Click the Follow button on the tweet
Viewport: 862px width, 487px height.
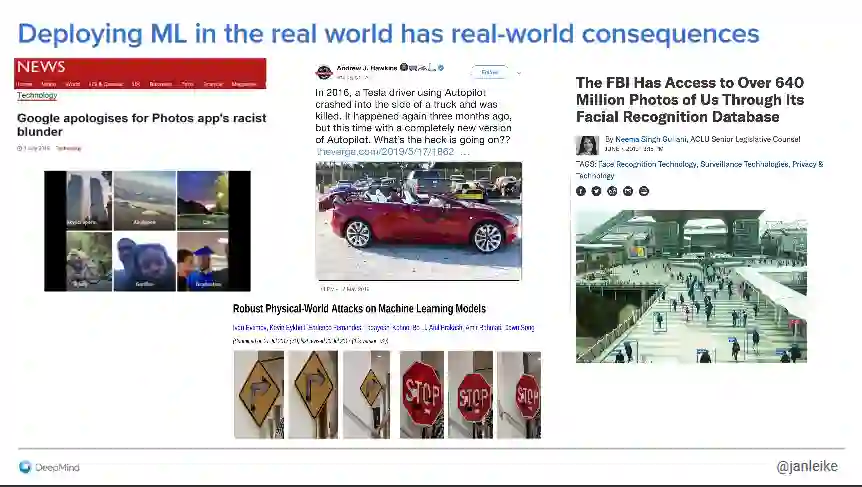489,72
